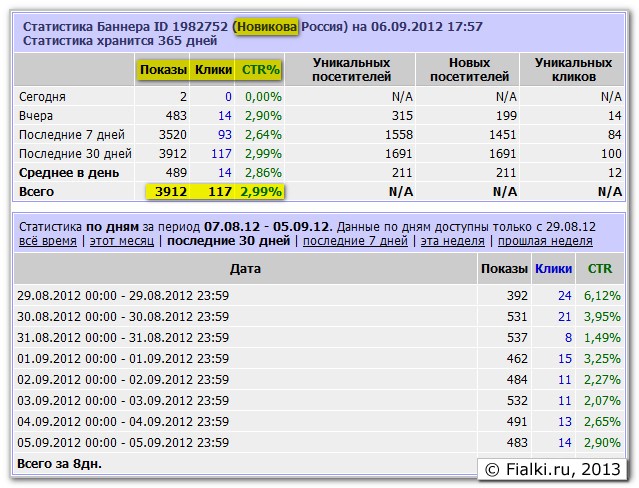Click the 'Дата' column header

click(245, 269)
